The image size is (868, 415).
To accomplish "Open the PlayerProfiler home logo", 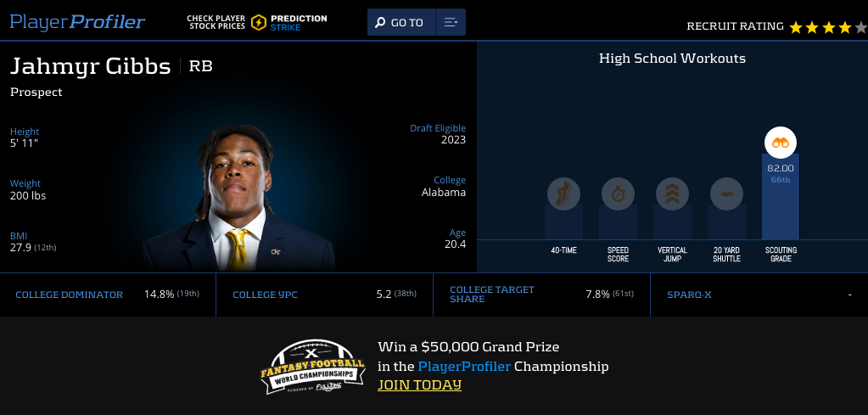I will [77, 22].
